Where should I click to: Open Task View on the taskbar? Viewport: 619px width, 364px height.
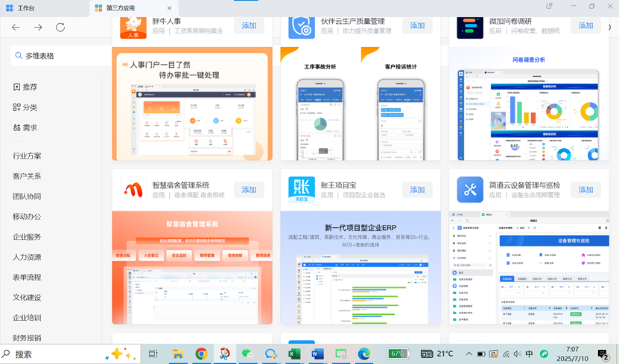(153, 354)
